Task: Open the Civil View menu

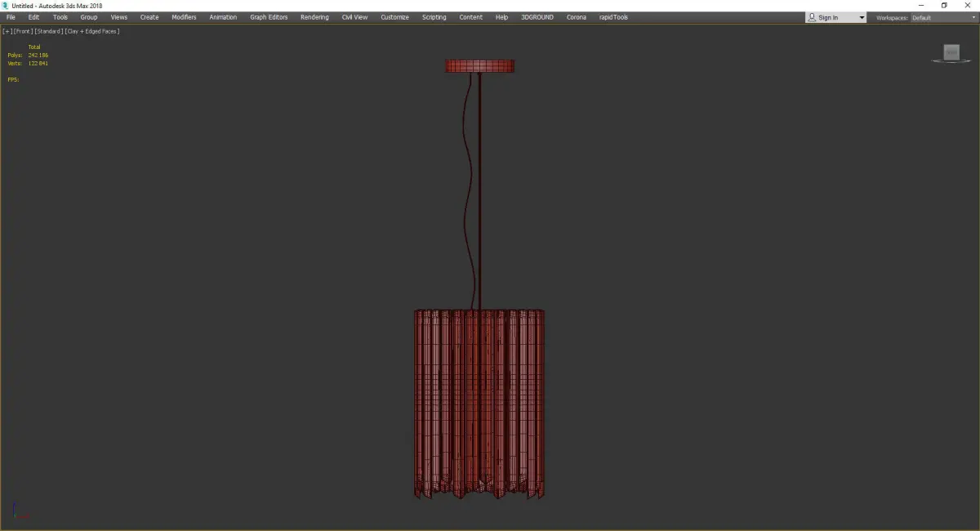Action: pos(354,17)
